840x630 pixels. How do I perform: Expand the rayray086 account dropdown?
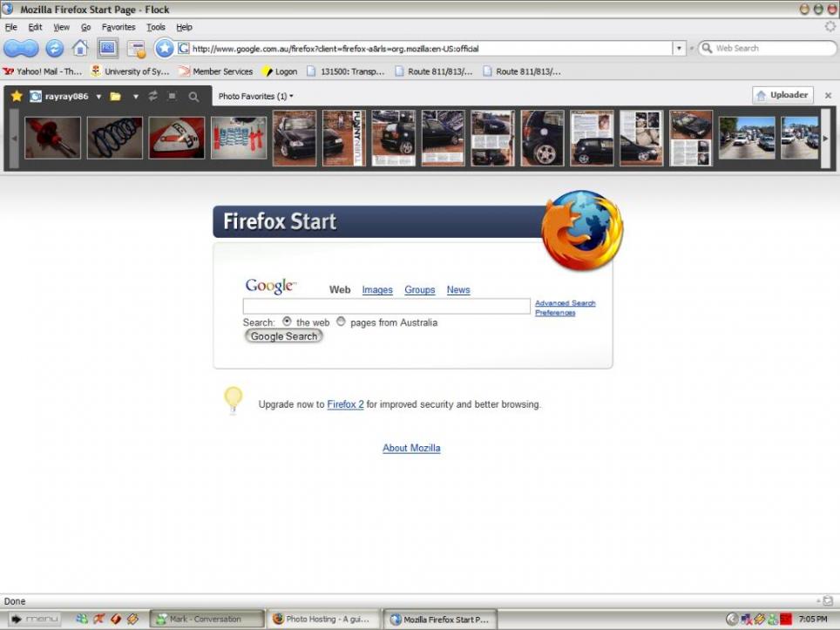pyautogui.click(x=99, y=97)
